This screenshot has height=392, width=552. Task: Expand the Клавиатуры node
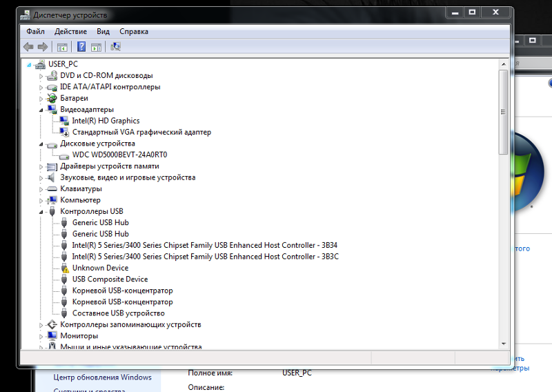[x=41, y=189]
